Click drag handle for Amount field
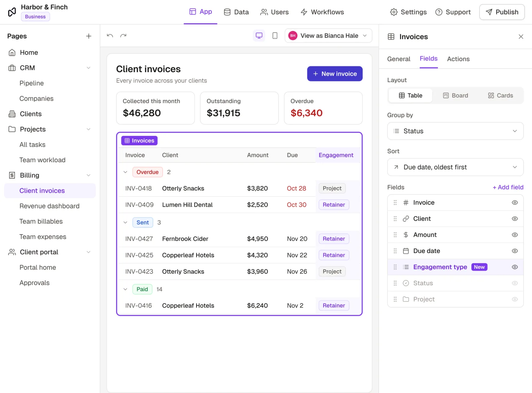Viewport: 532px width, 393px height. tap(395, 235)
